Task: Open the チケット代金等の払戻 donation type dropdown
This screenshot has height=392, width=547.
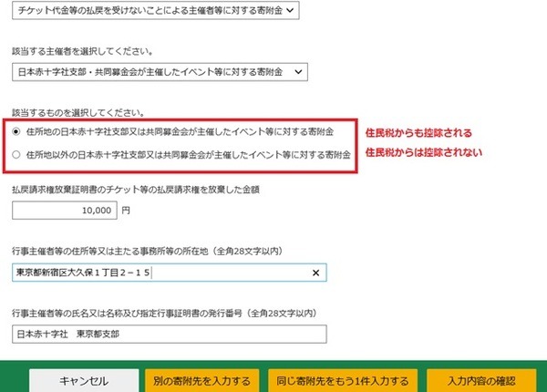Action: pyautogui.click(x=156, y=10)
